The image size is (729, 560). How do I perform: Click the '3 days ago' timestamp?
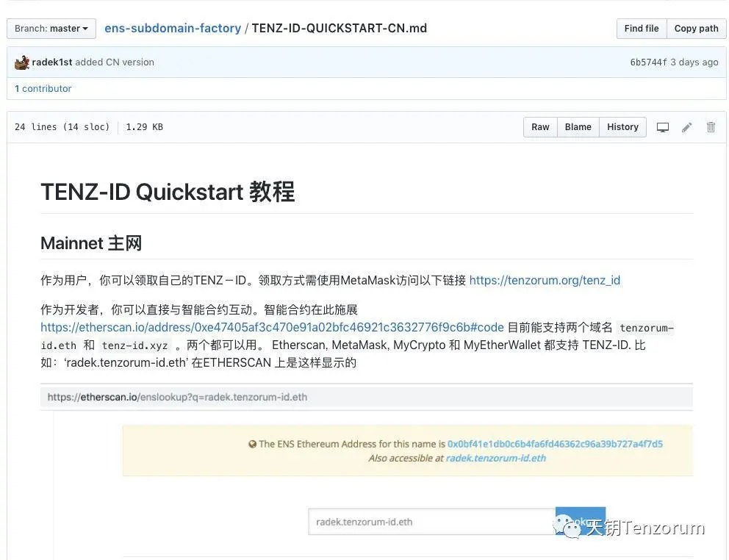click(x=694, y=62)
